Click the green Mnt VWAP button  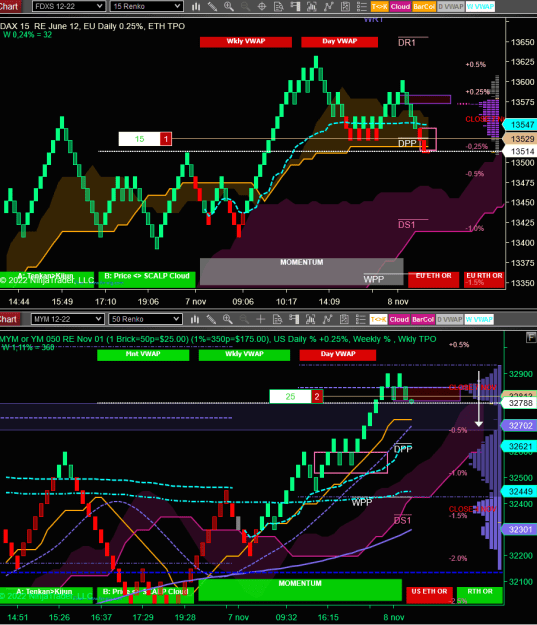click(x=143, y=354)
